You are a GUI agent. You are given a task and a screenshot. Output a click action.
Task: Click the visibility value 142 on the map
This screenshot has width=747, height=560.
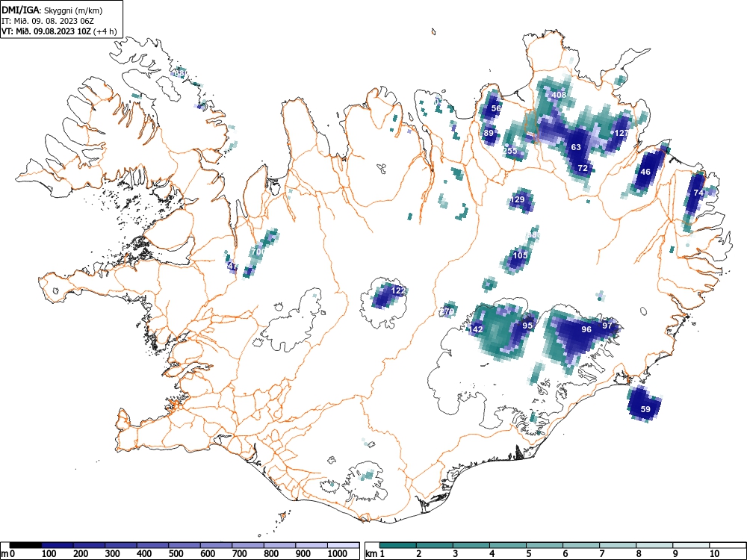pos(477,329)
